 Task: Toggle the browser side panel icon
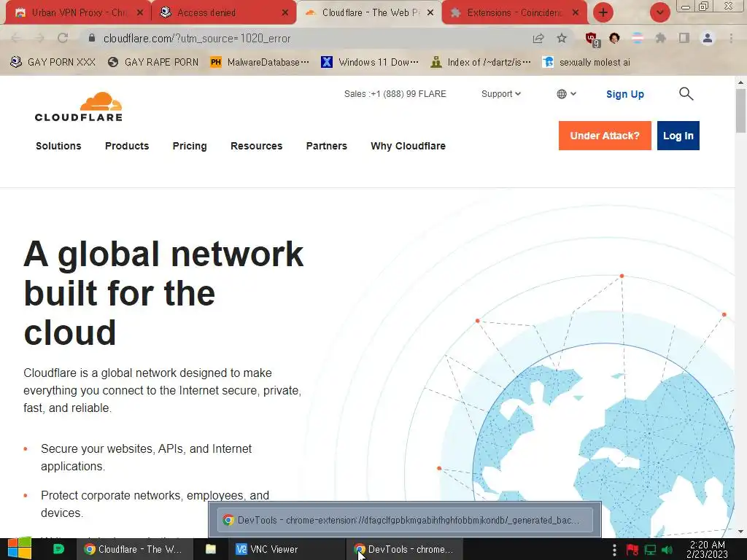pos(684,38)
